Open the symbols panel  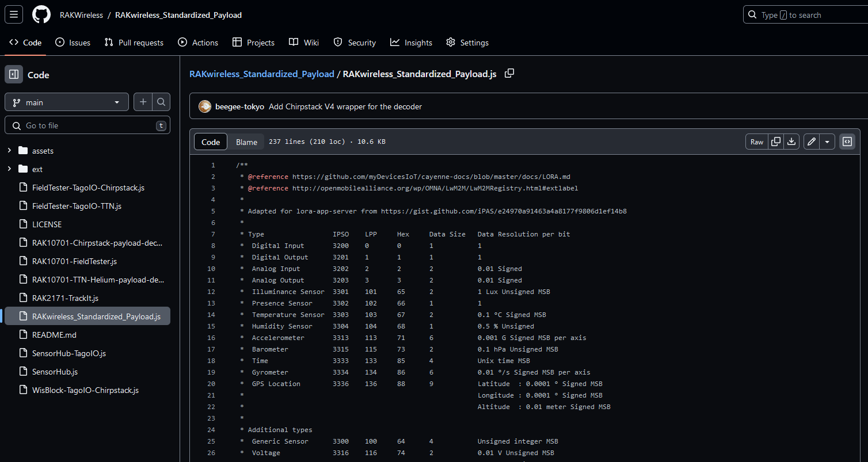coord(847,142)
